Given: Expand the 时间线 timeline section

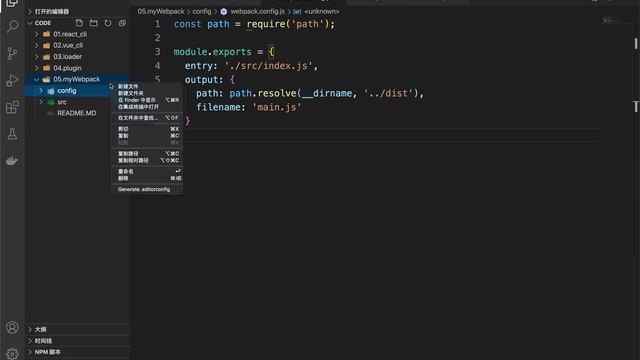Looking at the screenshot, I should tap(78, 340).
